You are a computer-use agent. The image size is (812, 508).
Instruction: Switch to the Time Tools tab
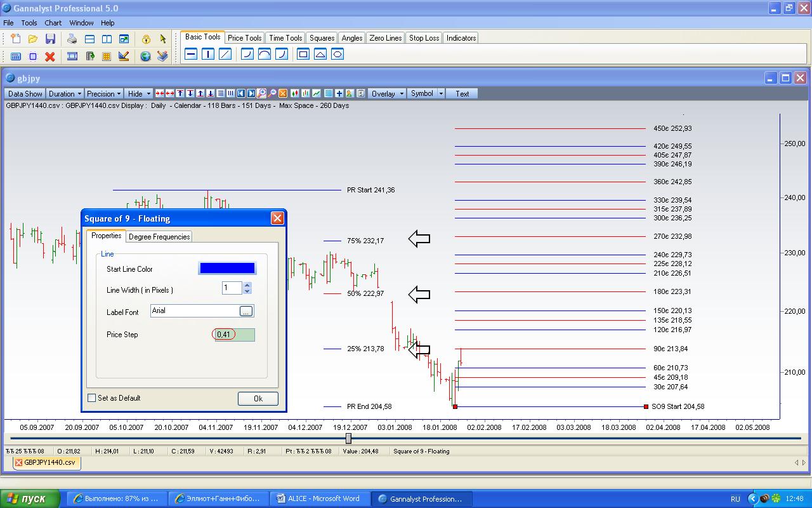click(x=285, y=38)
